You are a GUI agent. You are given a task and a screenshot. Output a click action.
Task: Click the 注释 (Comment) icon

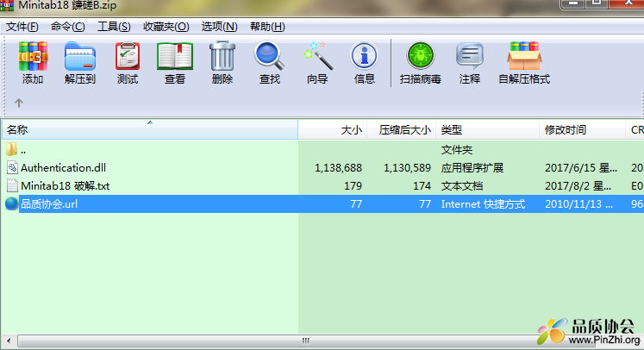pos(470,56)
